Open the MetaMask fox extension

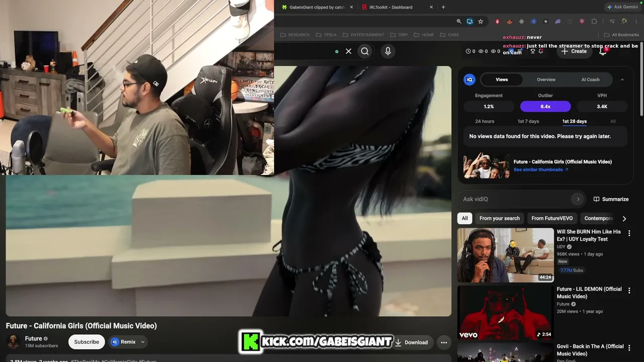tap(509, 22)
